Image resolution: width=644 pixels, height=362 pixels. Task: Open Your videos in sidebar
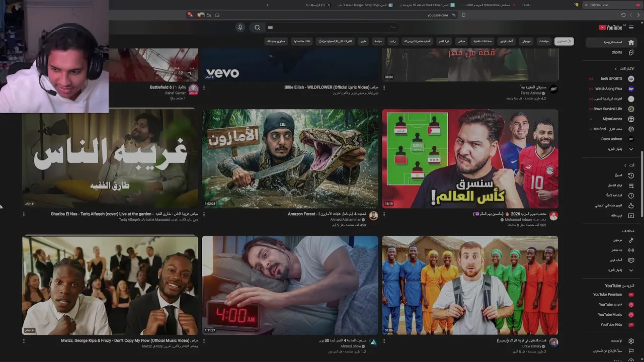coord(611,215)
